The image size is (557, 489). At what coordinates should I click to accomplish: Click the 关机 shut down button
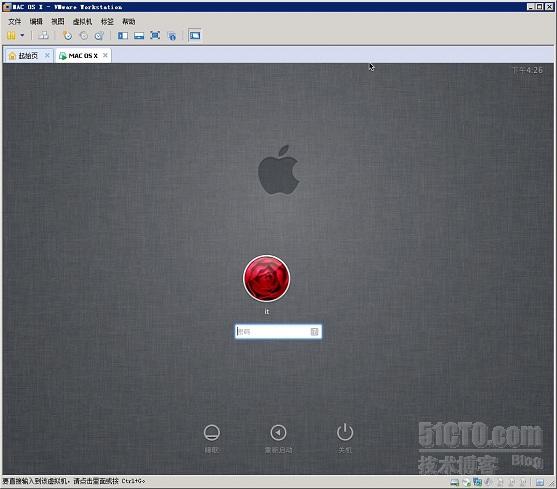click(345, 438)
